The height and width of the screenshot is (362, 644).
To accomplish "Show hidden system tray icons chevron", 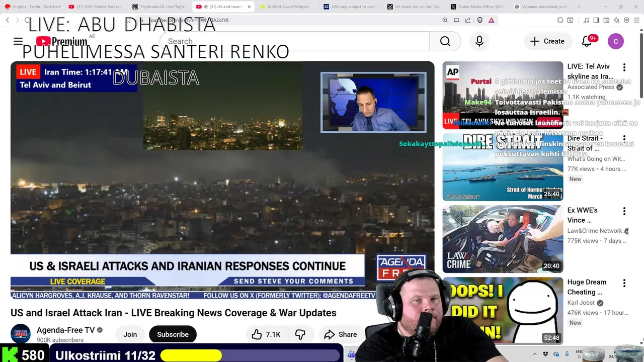I will [535, 354].
